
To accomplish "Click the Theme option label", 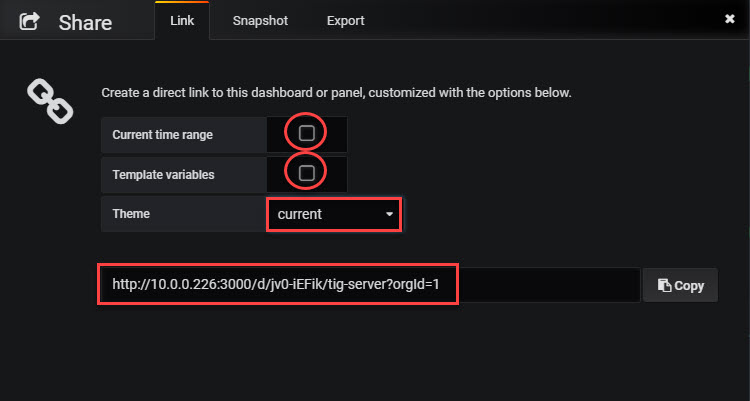I will click(131, 213).
